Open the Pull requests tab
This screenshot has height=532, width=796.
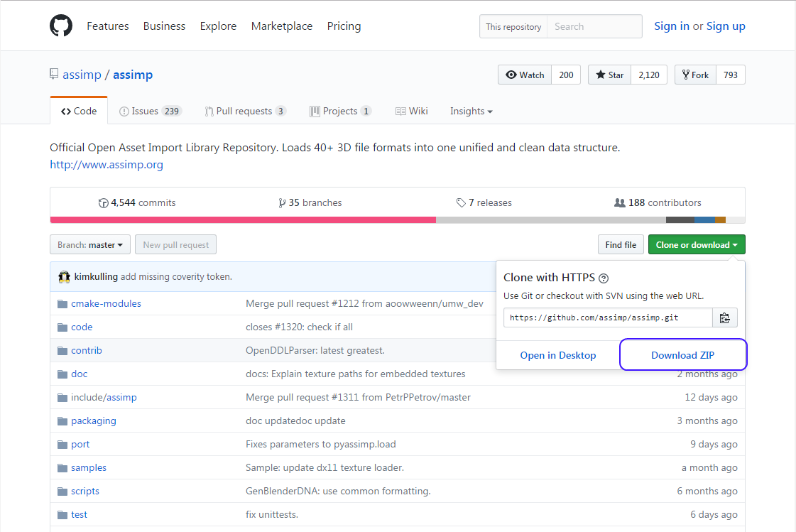click(x=246, y=112)
